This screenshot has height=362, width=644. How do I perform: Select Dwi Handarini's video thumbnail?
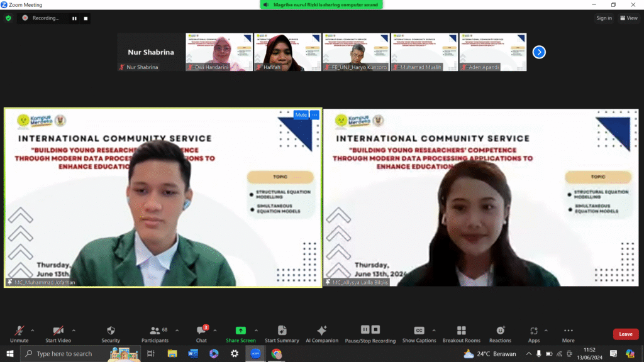point(219,52)
